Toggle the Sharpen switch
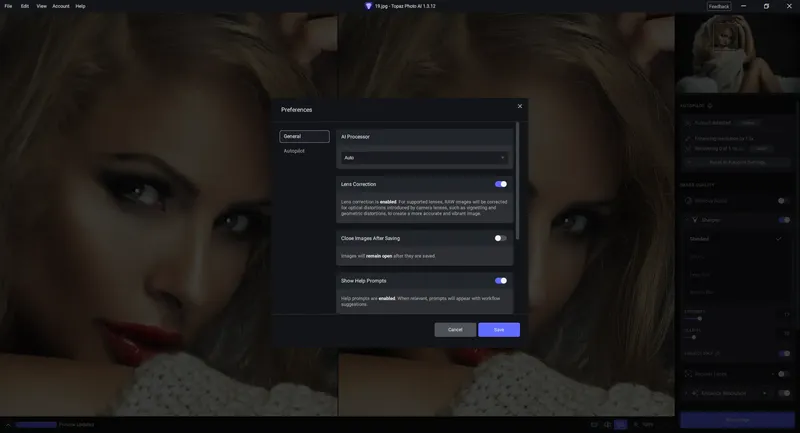This screenshot has width=800, height=433. [784, 220]
